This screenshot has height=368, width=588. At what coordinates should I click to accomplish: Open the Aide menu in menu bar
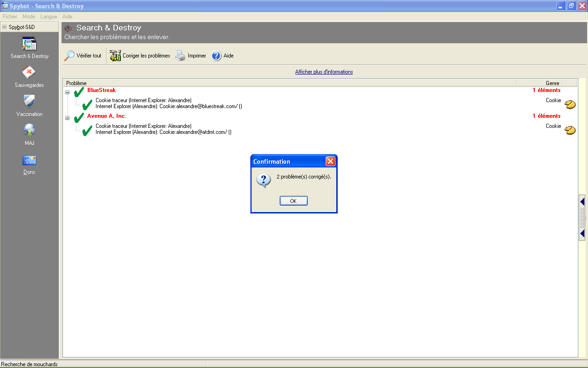click(68, 17)
